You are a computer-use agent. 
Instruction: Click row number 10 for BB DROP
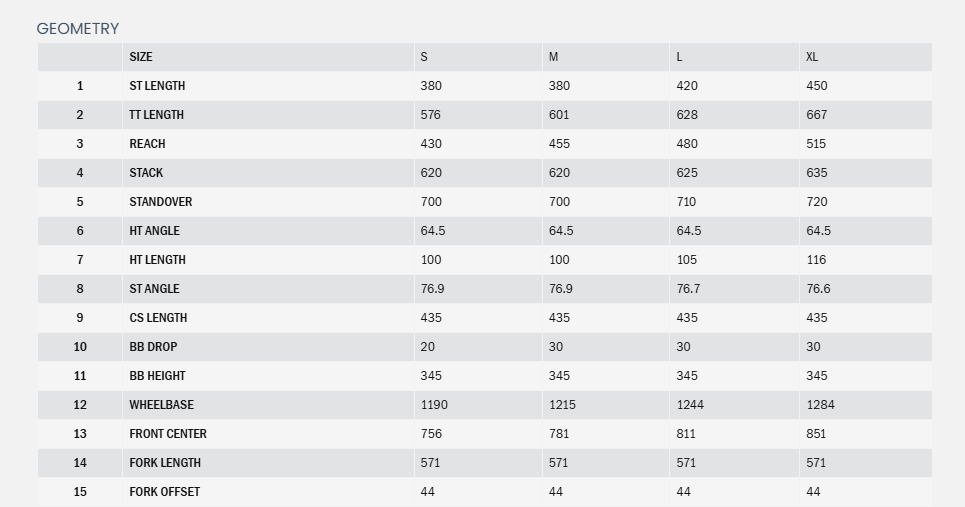[80, 347]
